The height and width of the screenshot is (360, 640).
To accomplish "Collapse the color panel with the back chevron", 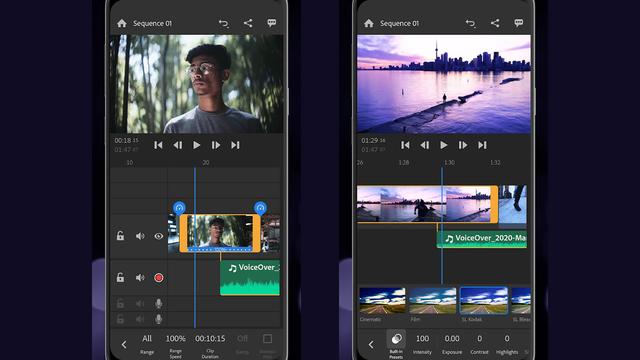I will (x=371, y=344).
